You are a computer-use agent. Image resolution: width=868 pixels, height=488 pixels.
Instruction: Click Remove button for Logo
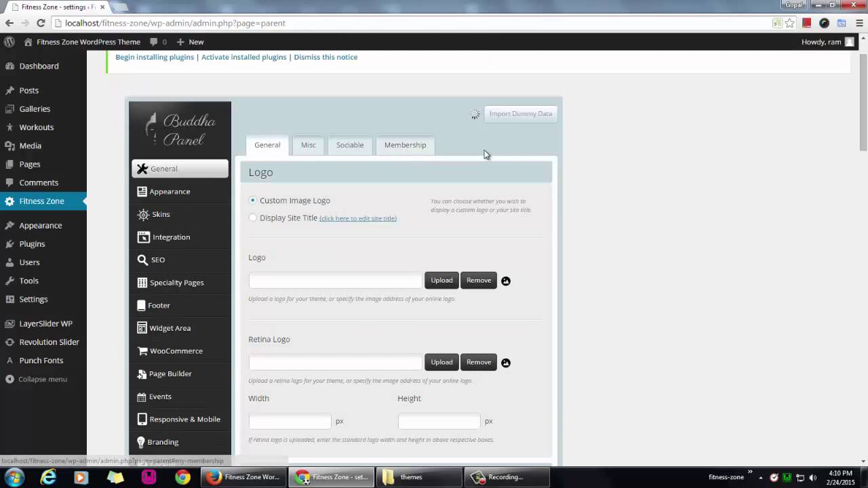tap(479, 281)
